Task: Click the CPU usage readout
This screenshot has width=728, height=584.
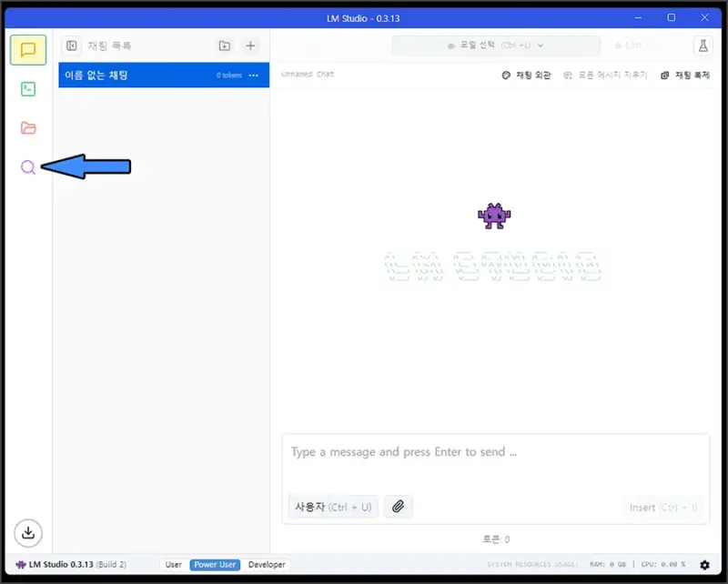Action: [x=663, y=565]
